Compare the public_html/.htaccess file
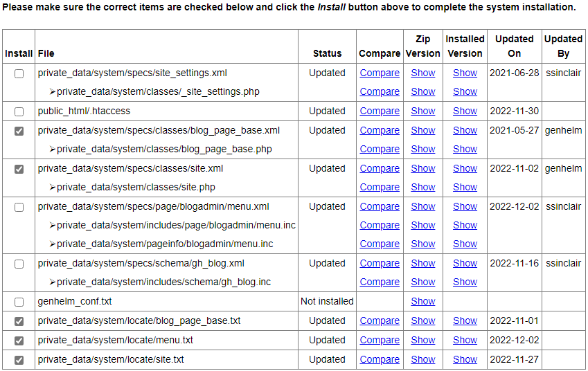This screenshot has width=588, height=371. [x=380, y=111]
